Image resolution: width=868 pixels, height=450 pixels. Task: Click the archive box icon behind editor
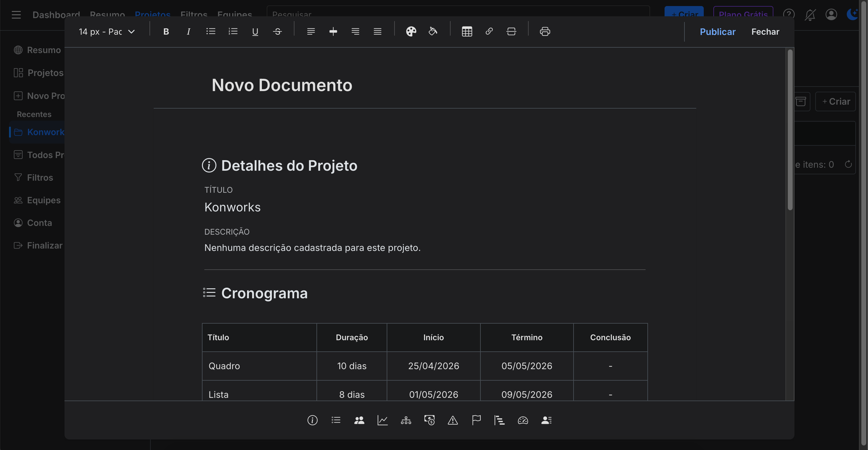(x=801, y=101)
